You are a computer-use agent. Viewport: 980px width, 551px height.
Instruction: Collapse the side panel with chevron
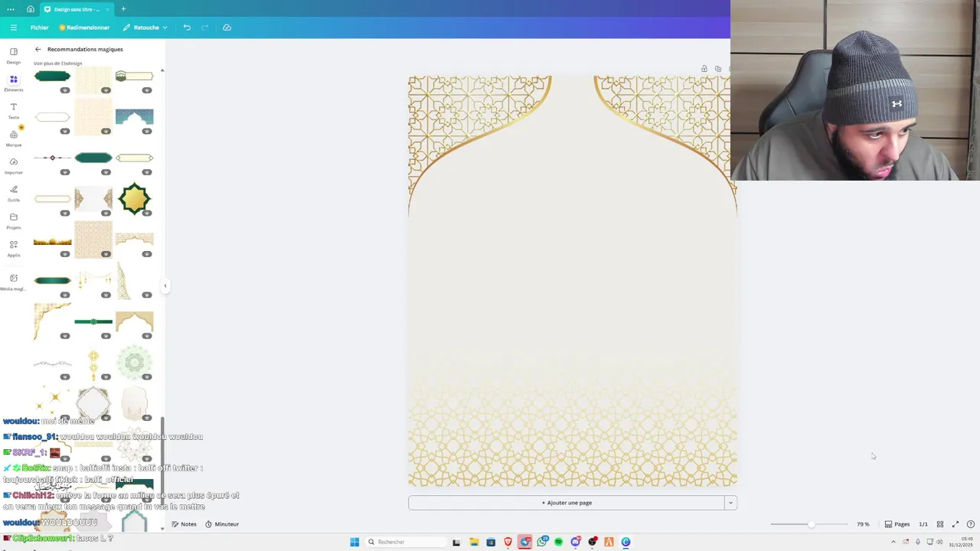coord(165,286)
